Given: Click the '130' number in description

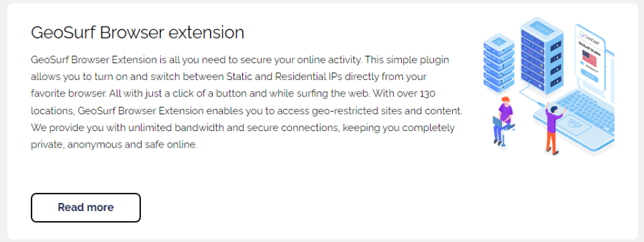Looking at the screenshot, I should click(x=428, y=93).
